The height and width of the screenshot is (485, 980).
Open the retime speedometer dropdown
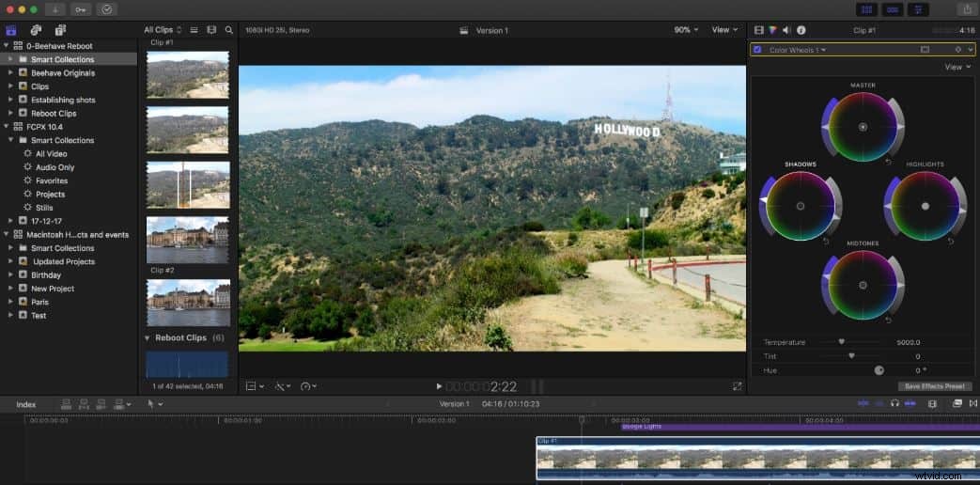pos(308,386)
